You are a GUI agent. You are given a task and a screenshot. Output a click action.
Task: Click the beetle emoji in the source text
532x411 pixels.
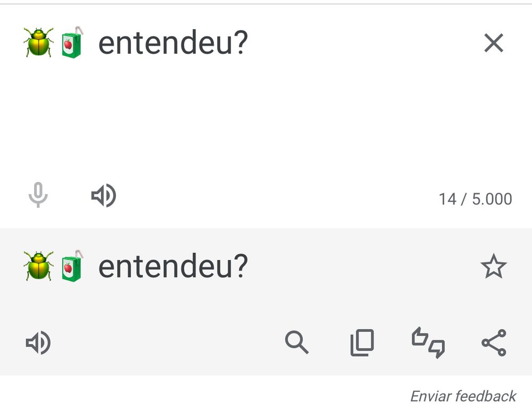pyautogui.click(x=38, y=43)
